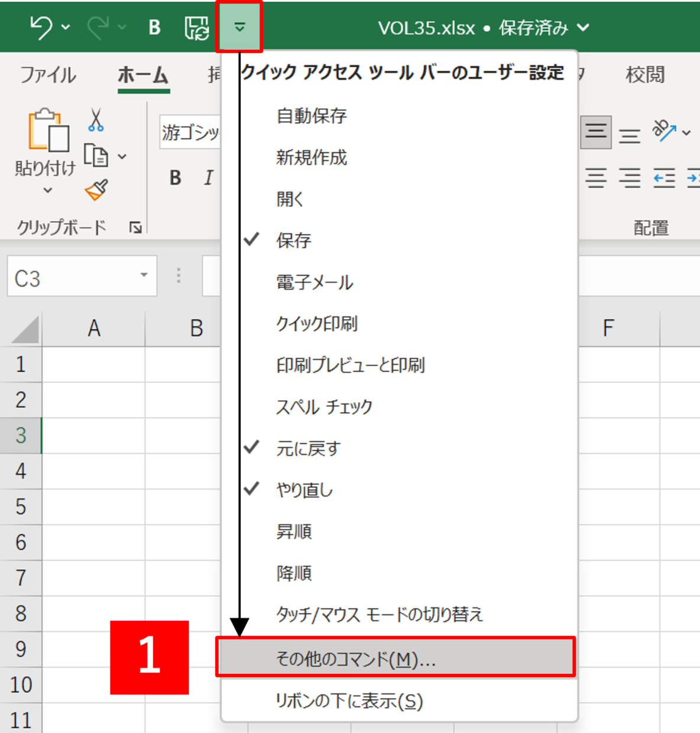Open the Clipboard group dialog launcher
The image size is (700, 733).
point(135,228)
